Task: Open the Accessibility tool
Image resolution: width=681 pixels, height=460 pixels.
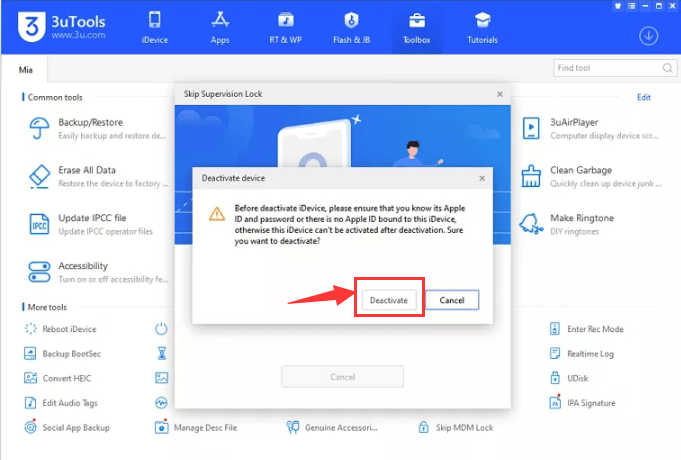Action: coord(98,272)
